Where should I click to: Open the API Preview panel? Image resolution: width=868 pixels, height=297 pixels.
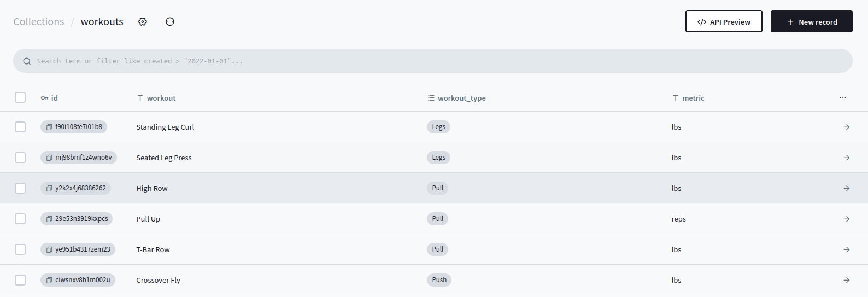point(724,22)
